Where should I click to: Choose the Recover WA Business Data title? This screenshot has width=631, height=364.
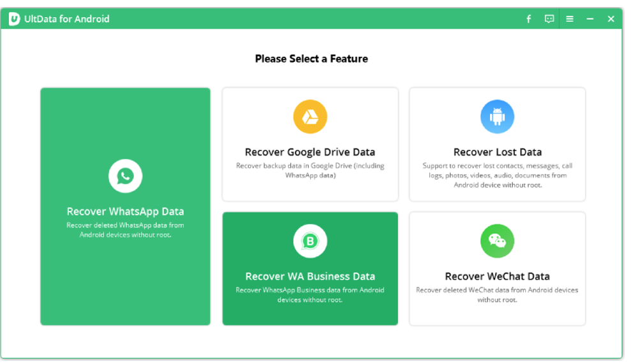click(310, 276)
